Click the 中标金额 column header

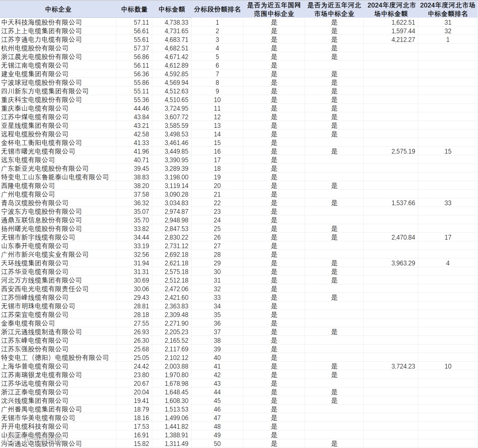coord(172,9)
